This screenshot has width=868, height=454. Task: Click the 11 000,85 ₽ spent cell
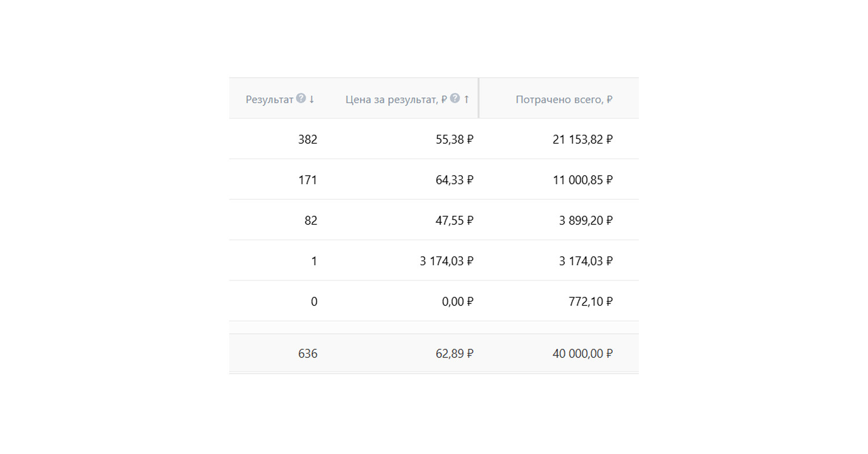pos(582,180)
